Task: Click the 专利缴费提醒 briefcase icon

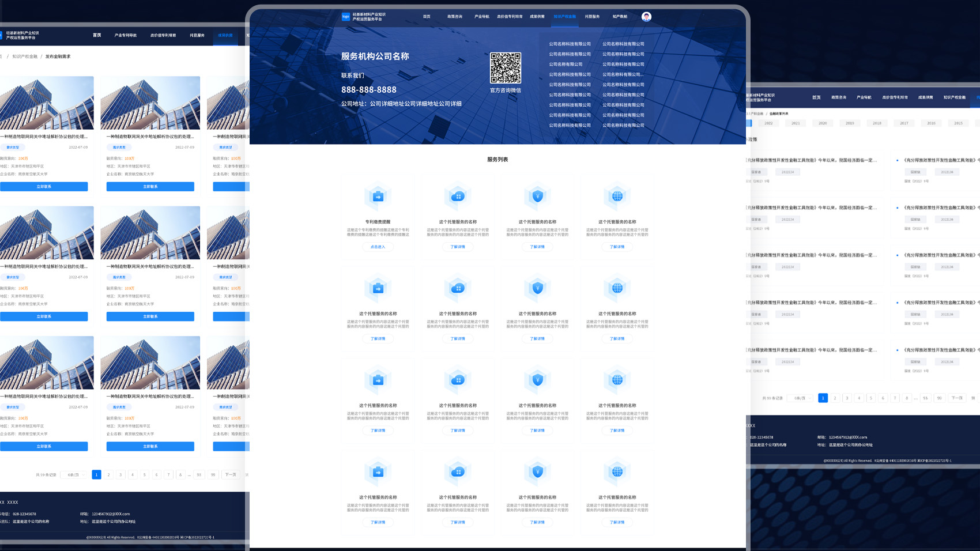Action: tap(378, 197)
